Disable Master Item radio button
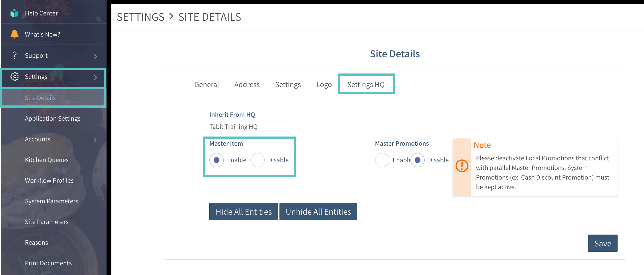Viewport: 644px width, 275px height. 258,160
